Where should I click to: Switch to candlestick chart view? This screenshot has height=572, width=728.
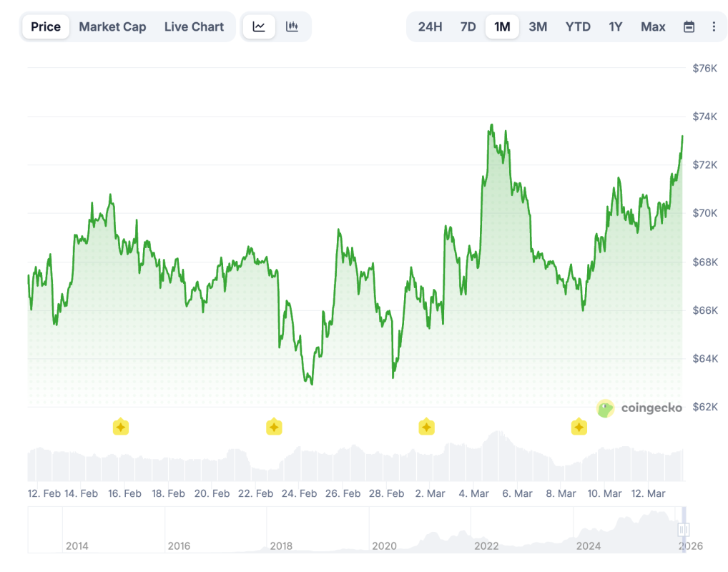coord(292,26)
